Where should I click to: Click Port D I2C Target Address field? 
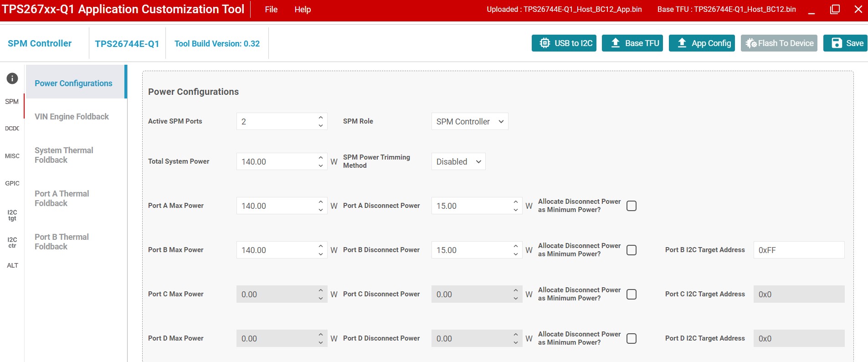799,339
